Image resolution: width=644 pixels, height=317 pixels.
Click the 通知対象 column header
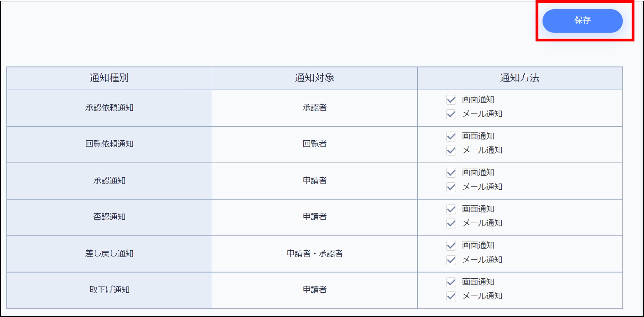[315, 78]
